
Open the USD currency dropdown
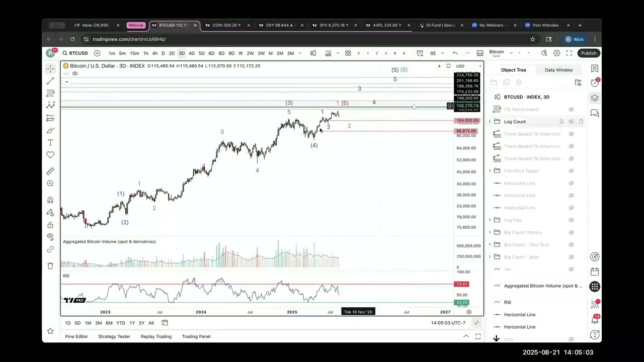(x=468, y=66)
